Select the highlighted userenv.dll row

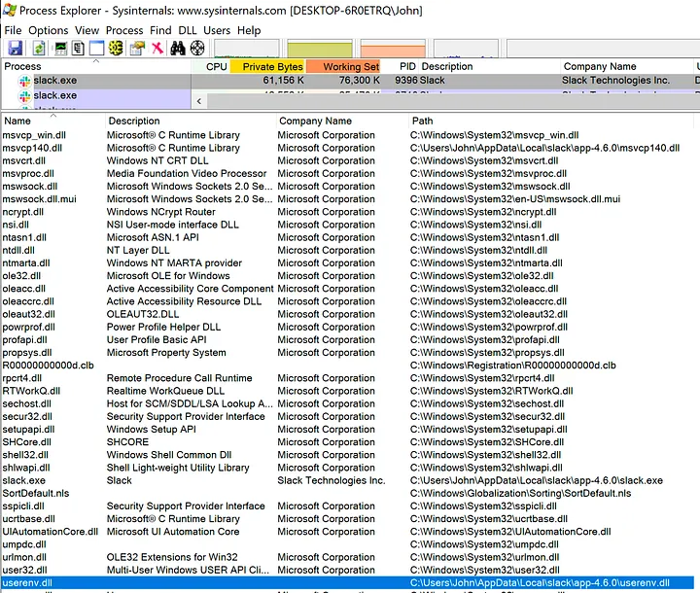point(27,582)
